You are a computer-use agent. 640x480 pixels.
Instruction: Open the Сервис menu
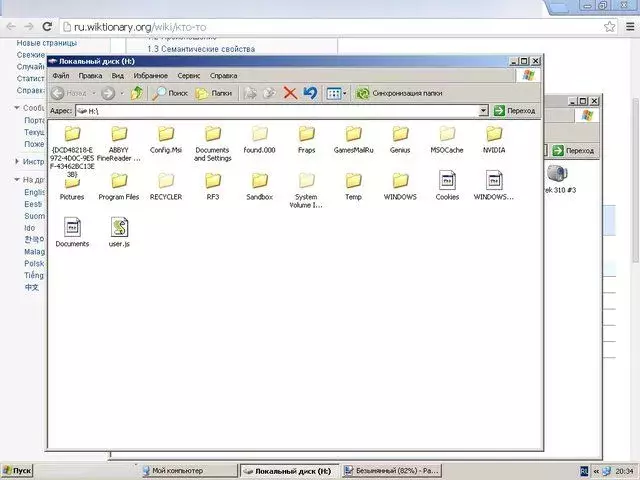[189, 76]
